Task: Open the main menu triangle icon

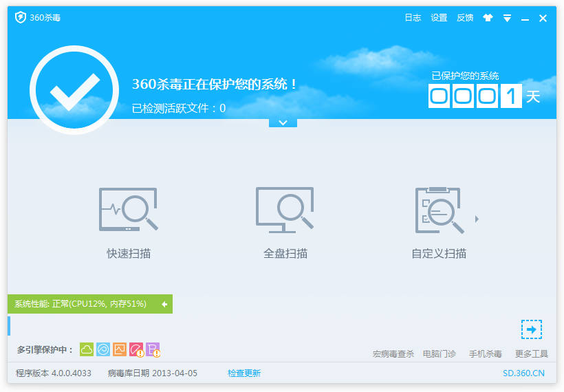Action: tap(507, 18)
